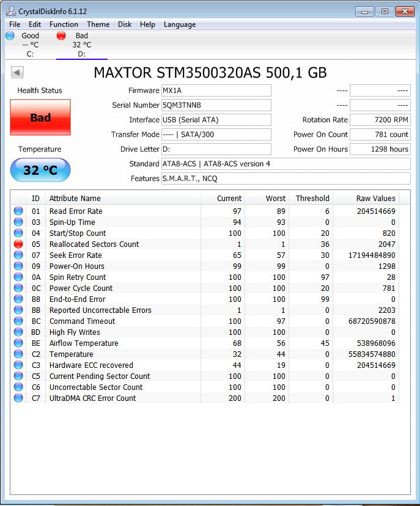Click the status orb for Airflow Temperature
The width and height of the screenshot is (420, 506).
[18, 343]
